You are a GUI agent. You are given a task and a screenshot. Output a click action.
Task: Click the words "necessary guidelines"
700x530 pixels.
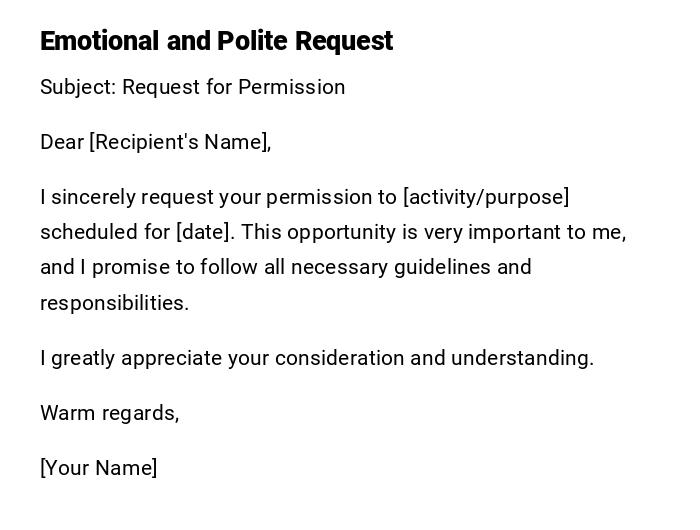tap(397, 267)
